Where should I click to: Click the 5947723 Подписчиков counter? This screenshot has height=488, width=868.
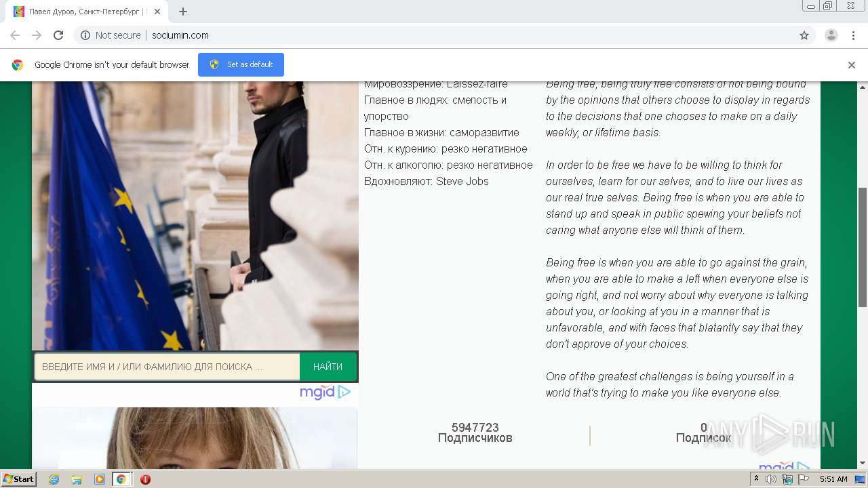click(475, 432)
